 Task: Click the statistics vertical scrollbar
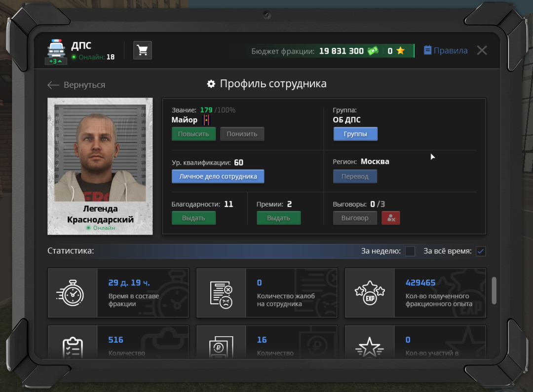click(x=494, y=290)
